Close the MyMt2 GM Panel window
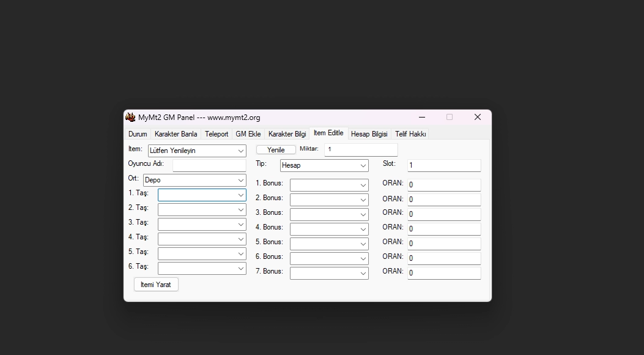This screenshot has height=355, width=644. point(477,117)
